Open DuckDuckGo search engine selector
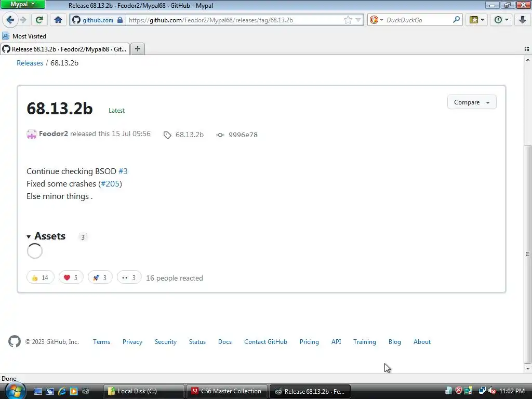Screen dimensions: 532x399 (376, 20)
